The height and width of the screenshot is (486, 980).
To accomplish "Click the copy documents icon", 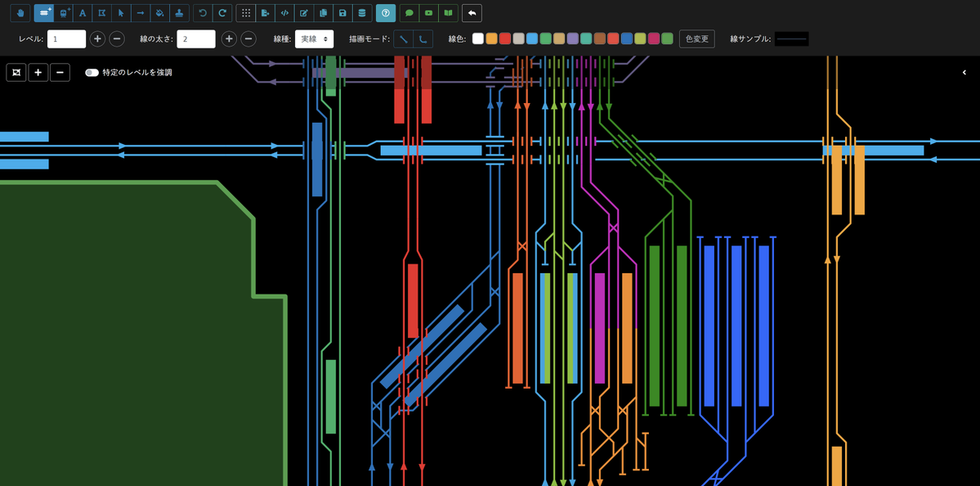I will point(323,13).
